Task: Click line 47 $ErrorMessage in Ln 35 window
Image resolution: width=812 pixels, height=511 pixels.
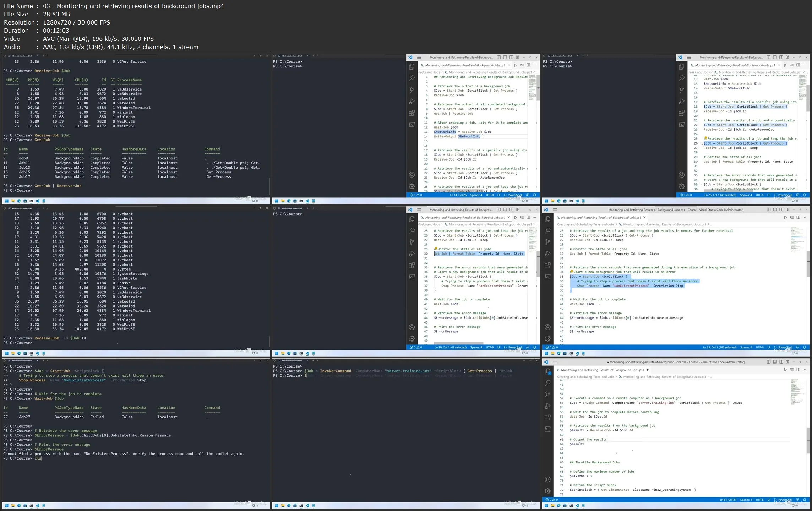Action: pyautogui.click(x=582, y=331)
